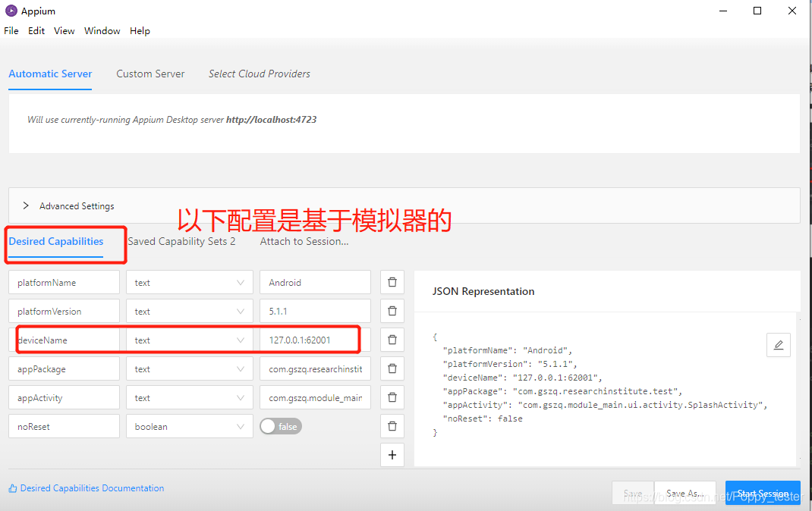Open Select Cloud Providers tab
Image resolution: width=812 pixels, height=511 pixels.
coord(260,74)
